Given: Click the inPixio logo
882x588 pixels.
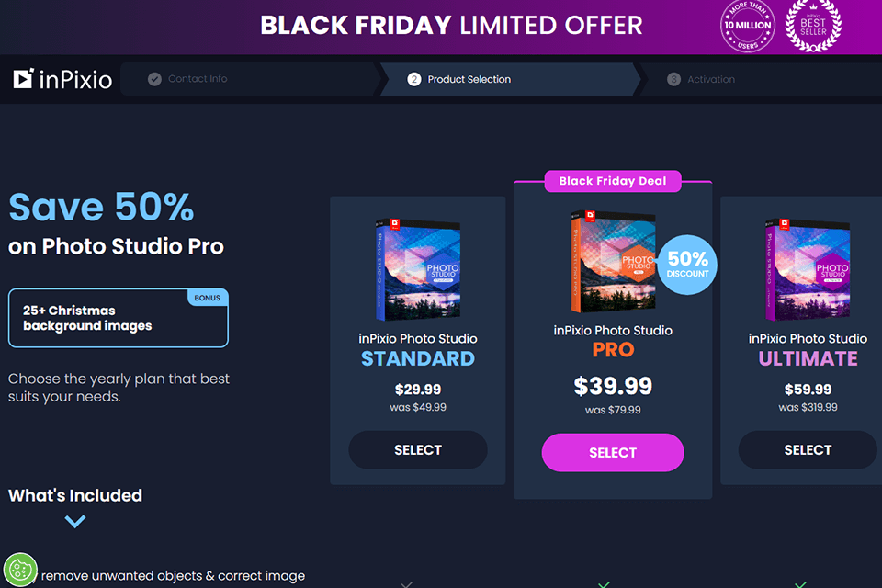Looking at the screenshot, I should click(x=62, y=80).
